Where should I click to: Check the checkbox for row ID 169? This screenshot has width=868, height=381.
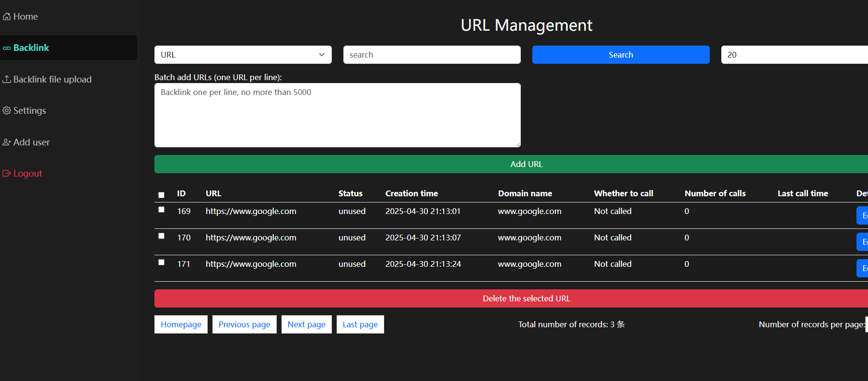[x=162, y=210]
